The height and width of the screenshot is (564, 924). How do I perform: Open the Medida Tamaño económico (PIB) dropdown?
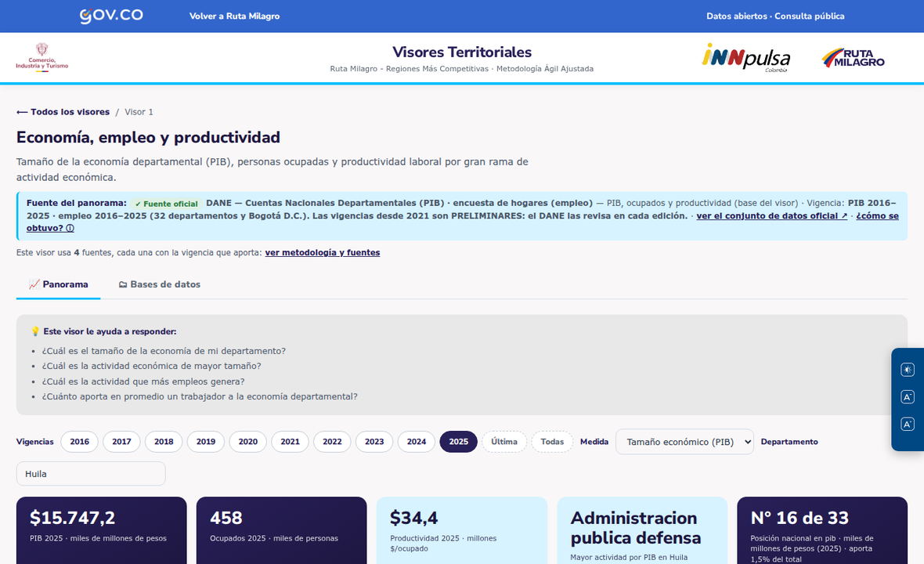click(x=684, y=442)
